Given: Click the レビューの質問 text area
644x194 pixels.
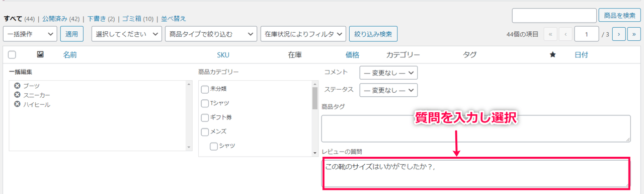Looking at the screenshot, I should pos(476,173).
